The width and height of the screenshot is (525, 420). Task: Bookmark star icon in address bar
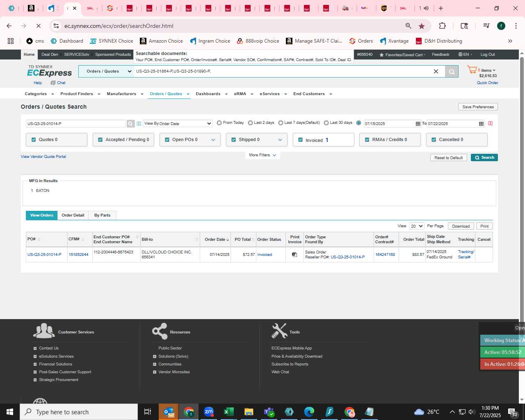422,26
